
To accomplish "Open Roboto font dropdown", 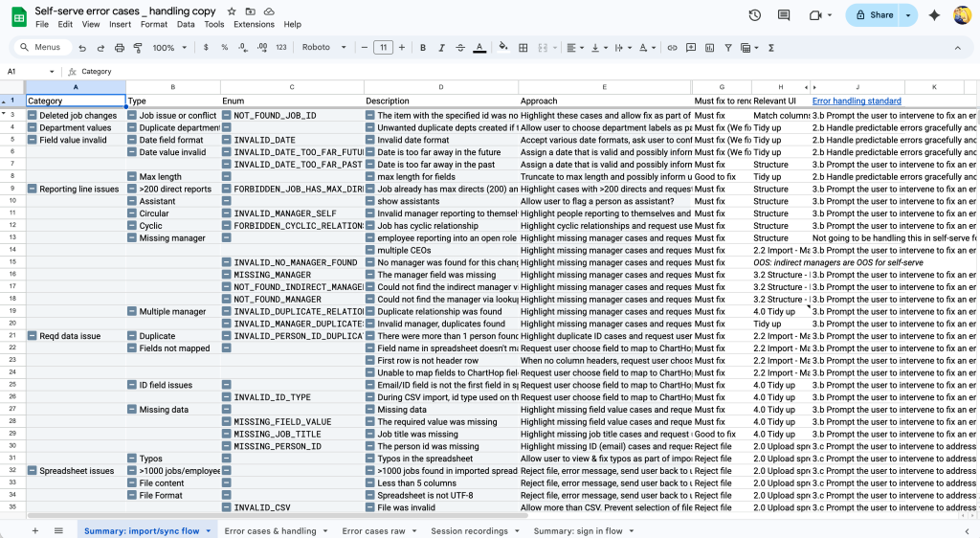I will [323, 48].
